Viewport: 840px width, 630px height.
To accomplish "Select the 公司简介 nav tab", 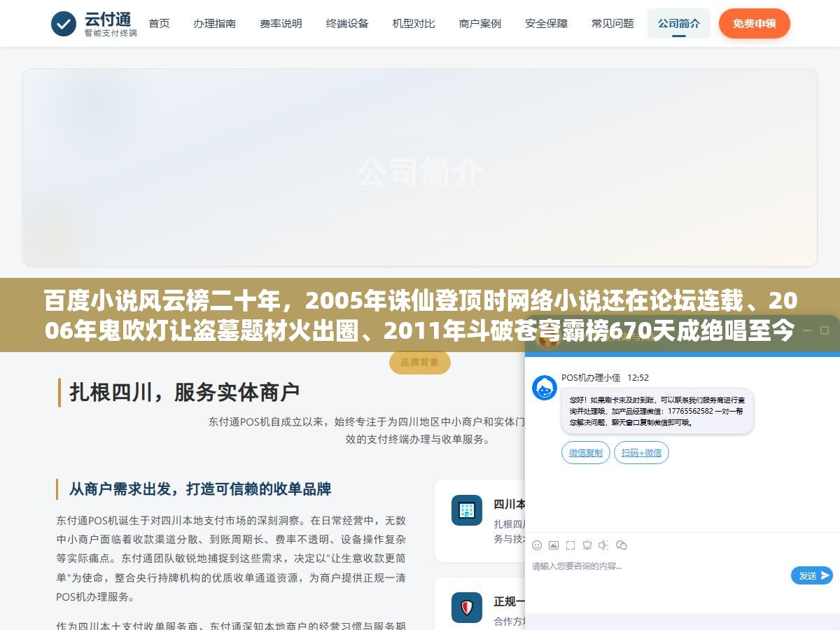I will (679, 23).
